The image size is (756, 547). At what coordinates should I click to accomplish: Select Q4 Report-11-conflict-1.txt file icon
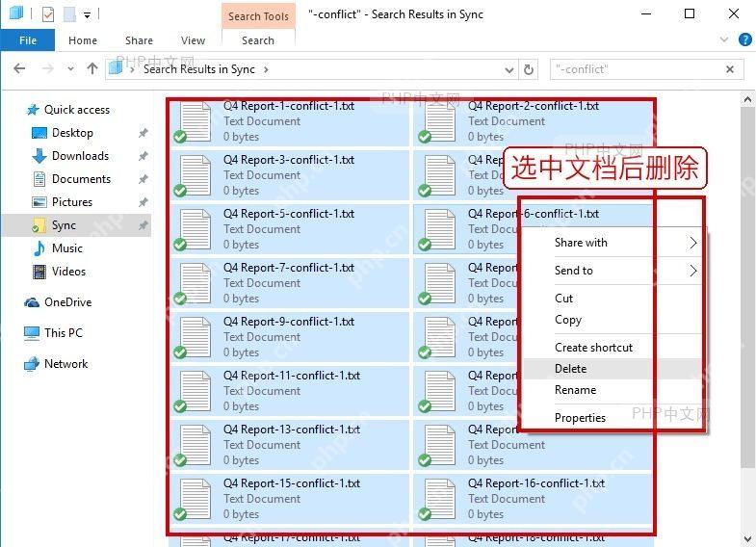coord(194,392)
